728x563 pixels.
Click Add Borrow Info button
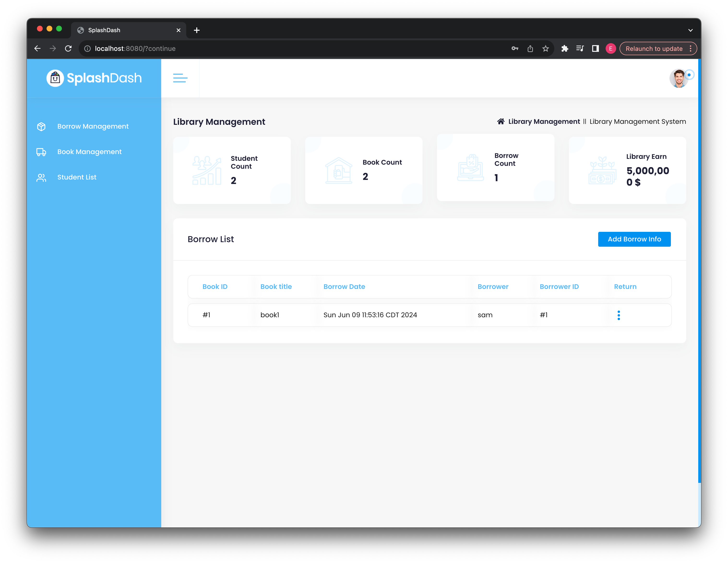[634, 239]
